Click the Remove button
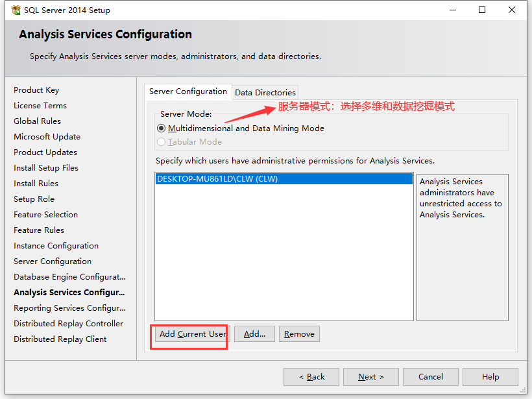 [x=299, y=334]
